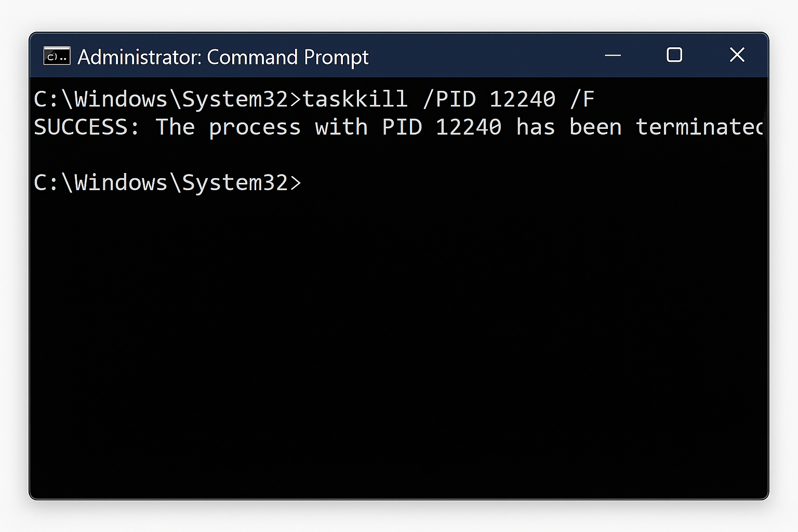Maximize the Command Prompt window
The image size is (798, 532).
pos(674,55)
